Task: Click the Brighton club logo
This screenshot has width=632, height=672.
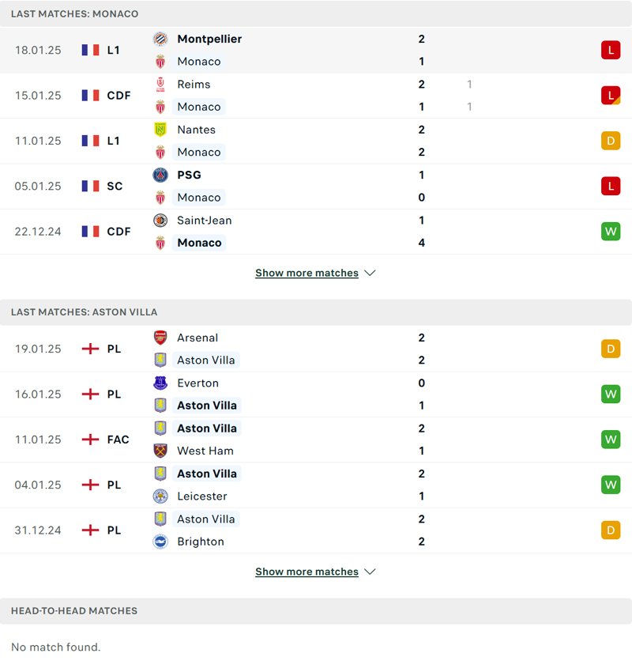Action: 161,542
